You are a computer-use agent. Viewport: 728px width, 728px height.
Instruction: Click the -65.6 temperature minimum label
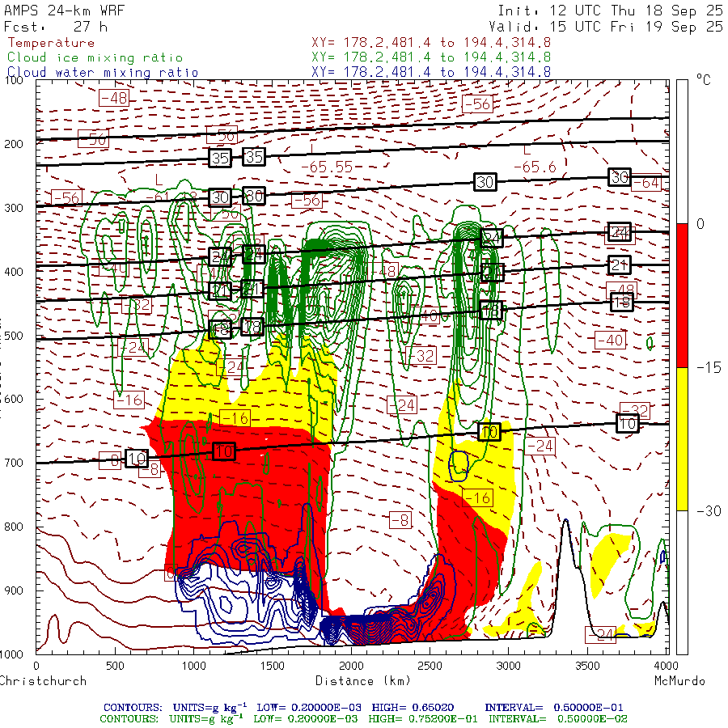click(534, 167)
